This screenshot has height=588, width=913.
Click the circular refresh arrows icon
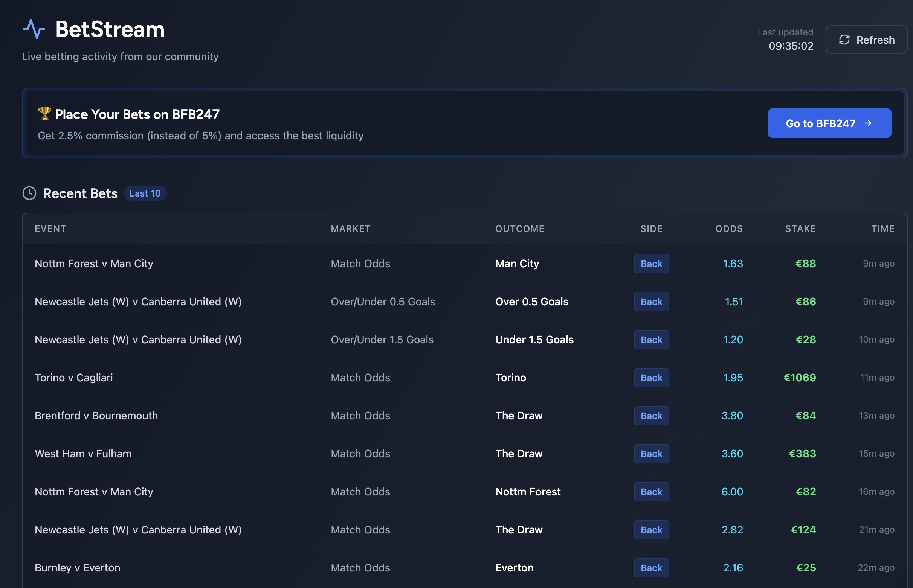844,39
